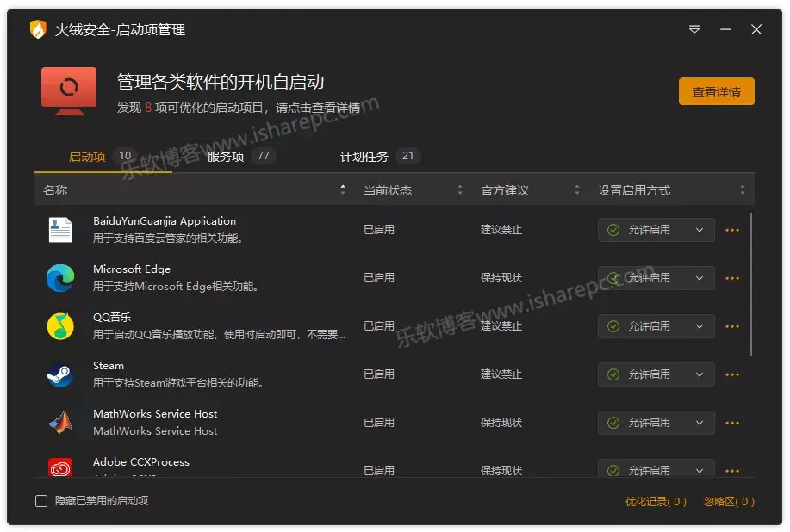Open 优化记录(0) link

coord(656,501)
